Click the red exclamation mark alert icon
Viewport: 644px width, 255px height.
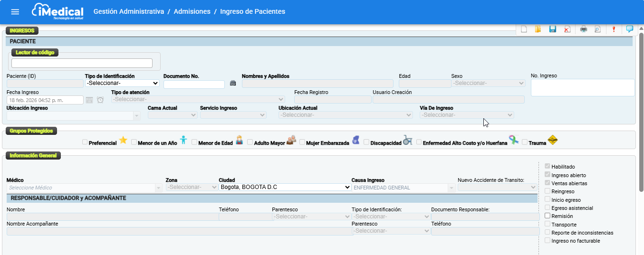(x=614, y=29)
